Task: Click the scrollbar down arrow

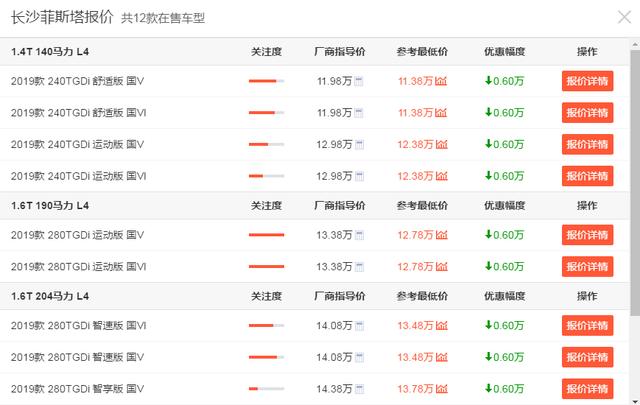Action: coord(635,401)
